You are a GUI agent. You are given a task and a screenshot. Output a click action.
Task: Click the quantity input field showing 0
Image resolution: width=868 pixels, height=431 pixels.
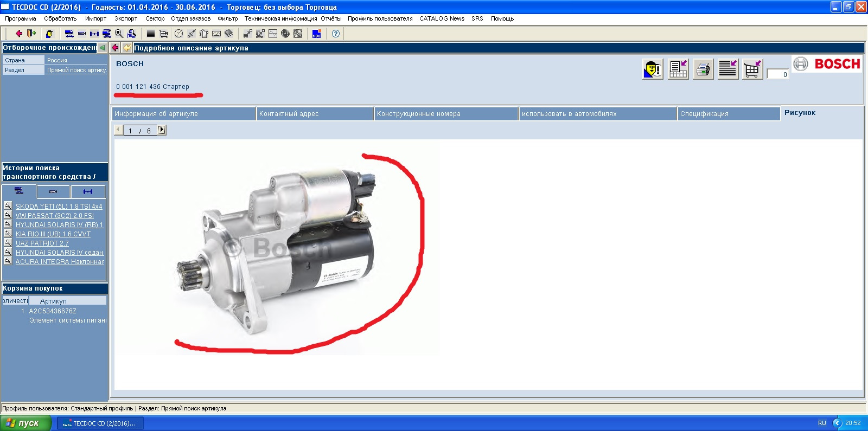click(778, 74)
